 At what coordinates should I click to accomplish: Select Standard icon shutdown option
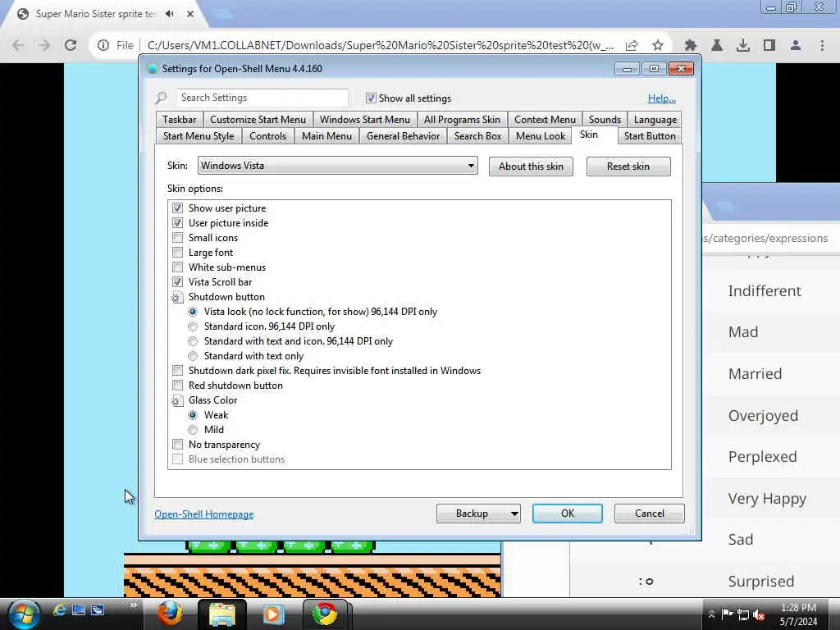point(193,326)
